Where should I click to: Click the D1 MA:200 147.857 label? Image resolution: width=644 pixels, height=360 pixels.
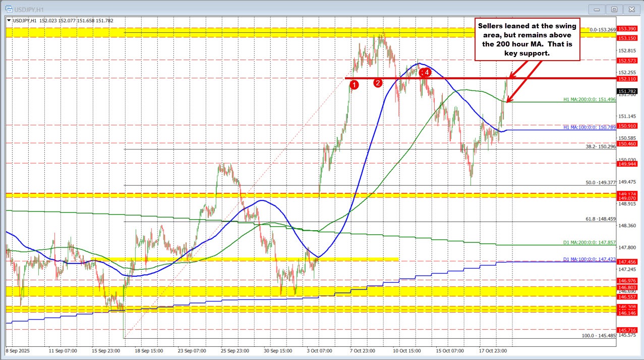tap(590, 242)
